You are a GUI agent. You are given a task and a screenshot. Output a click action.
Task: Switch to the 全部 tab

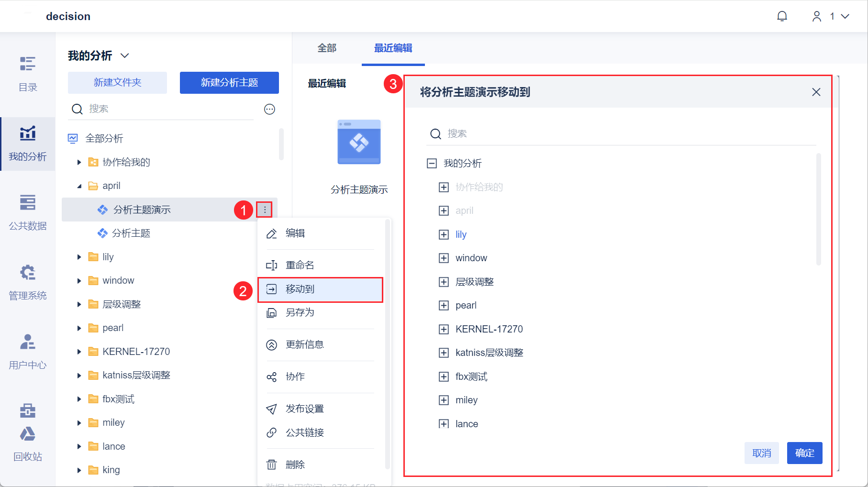327,48
